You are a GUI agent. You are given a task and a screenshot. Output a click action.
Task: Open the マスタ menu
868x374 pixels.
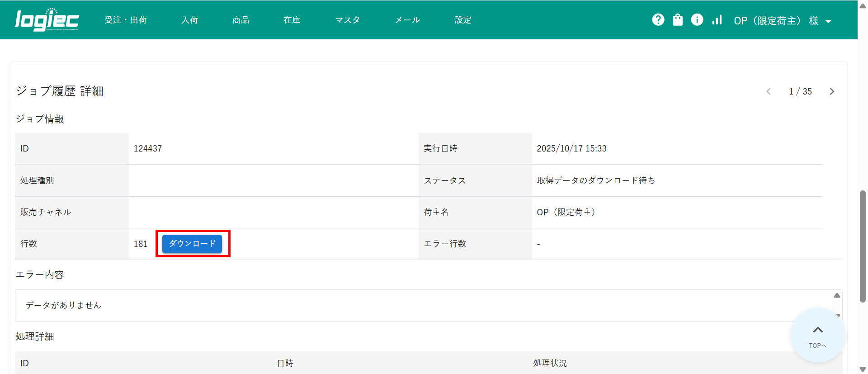point(347,20)
